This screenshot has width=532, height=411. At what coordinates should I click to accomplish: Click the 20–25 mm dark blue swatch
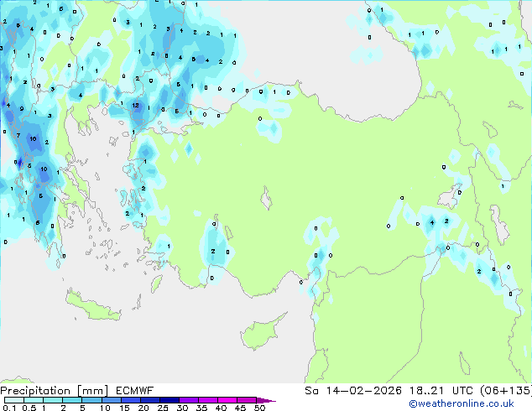[x=149, y=400]
